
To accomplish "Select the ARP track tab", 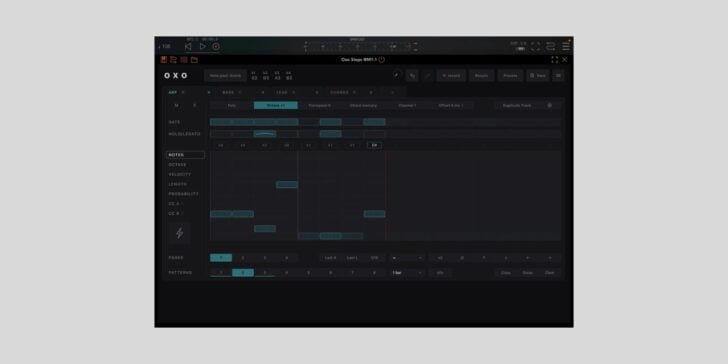I will click(173, 92).
